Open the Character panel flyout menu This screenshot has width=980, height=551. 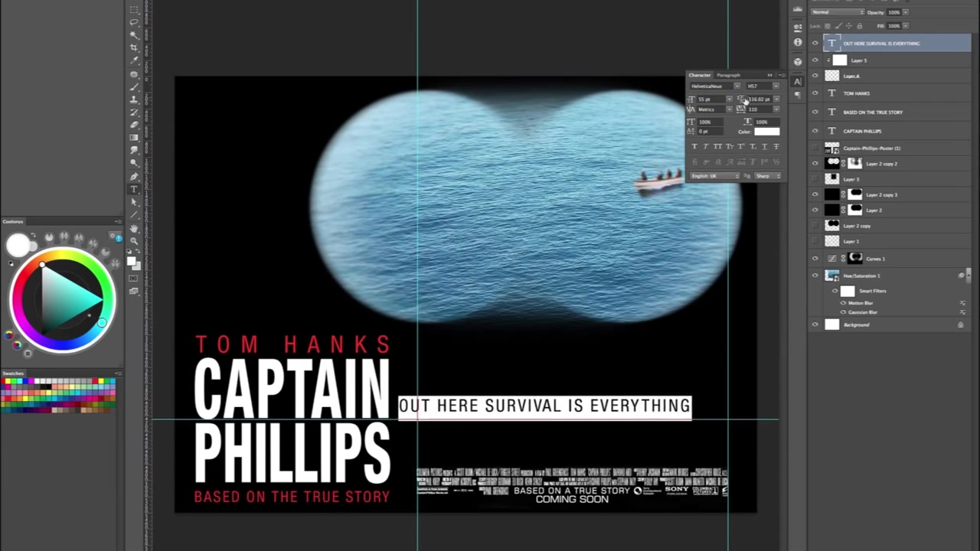coord(782,75)
